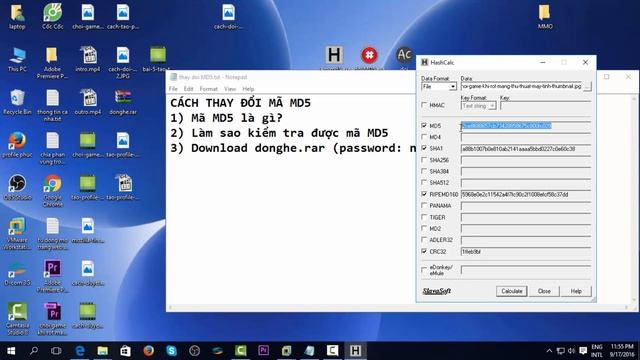Select the 'thong tin ca nha.txt' file
640x360 pixels.
click(53, 105)
